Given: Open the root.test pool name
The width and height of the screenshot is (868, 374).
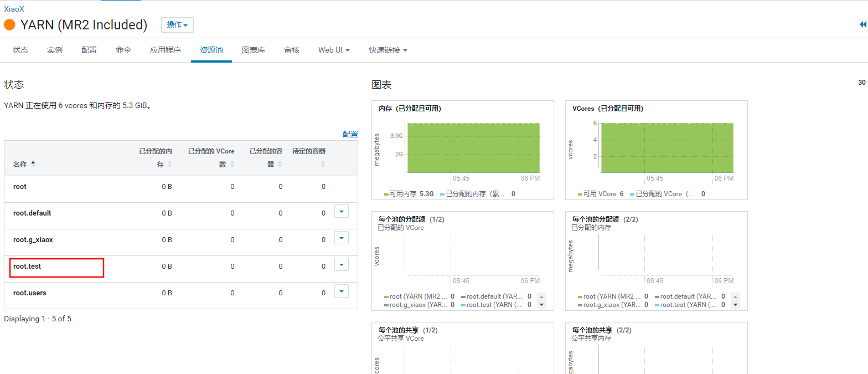Looking at the screenshot, I should click(x=27, y=267).
